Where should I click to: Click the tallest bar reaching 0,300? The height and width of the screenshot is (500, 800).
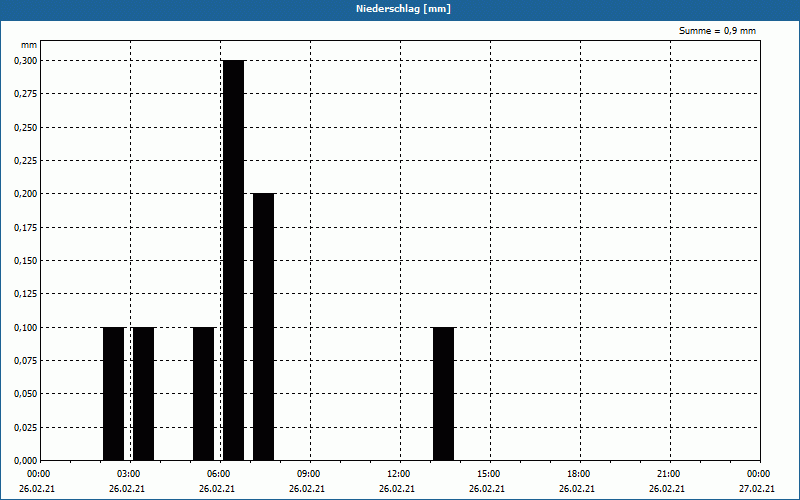234,260
